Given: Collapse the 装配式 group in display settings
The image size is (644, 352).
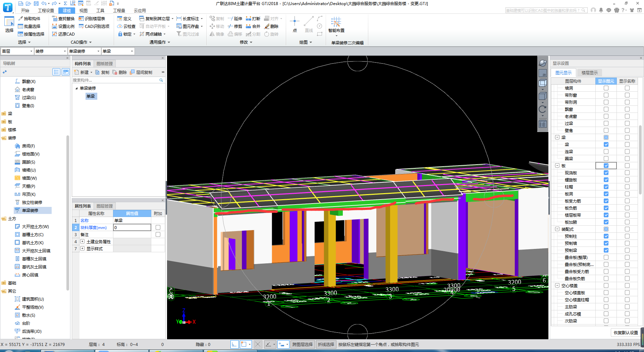Looking at the screenshot, I should tap(557, 229).
